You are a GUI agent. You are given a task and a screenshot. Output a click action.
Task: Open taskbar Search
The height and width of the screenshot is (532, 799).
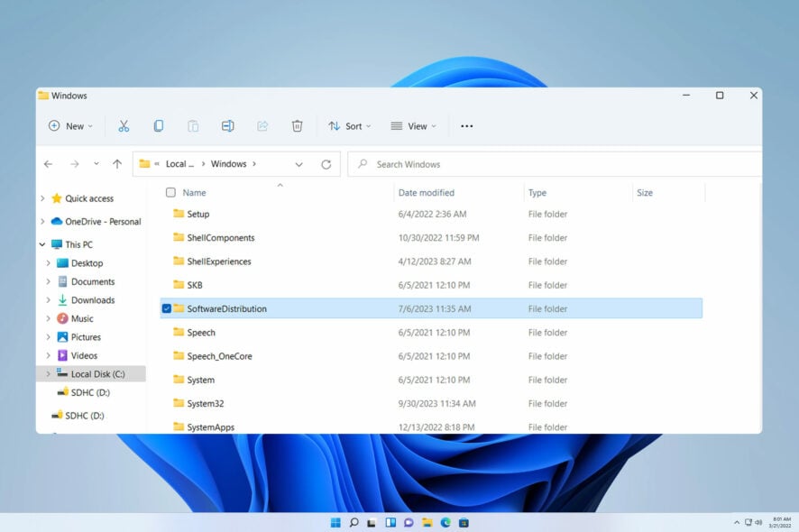click(x=354, y=522)
